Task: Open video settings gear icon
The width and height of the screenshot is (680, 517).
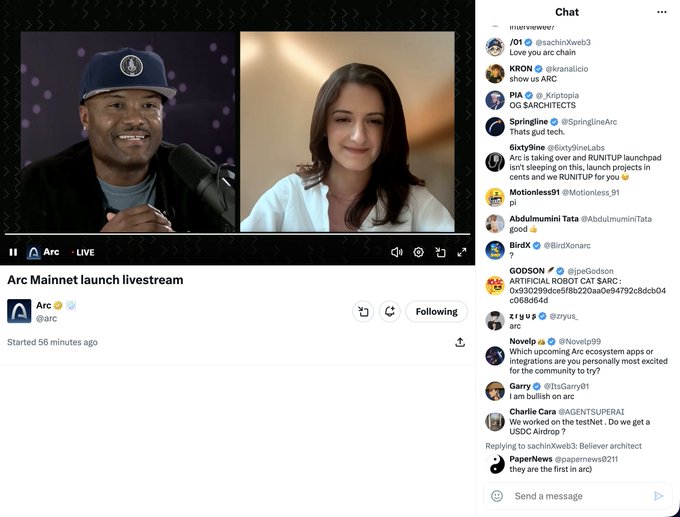Action: tap(418, 252)
